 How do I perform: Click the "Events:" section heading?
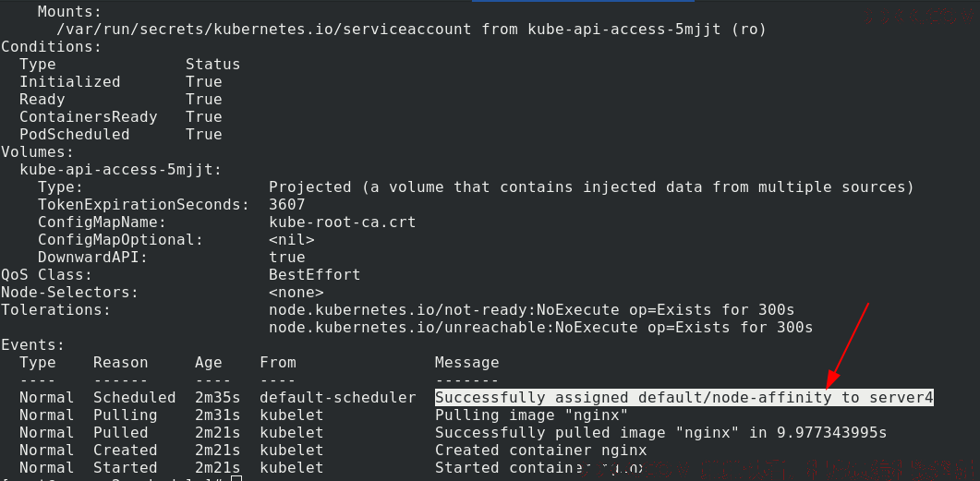[33, 344]
